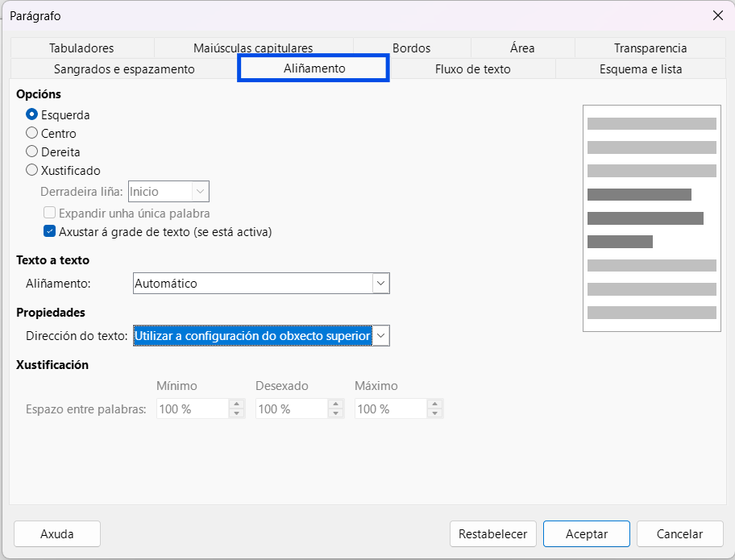Open the Derradeira liña dropdown
Screen dimensions: 735x560
tap(168, 191)
